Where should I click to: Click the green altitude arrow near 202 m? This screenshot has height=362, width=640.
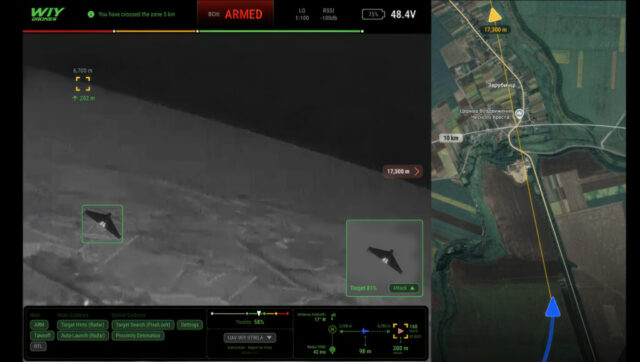pyautogui.click(x=75, y=98)
